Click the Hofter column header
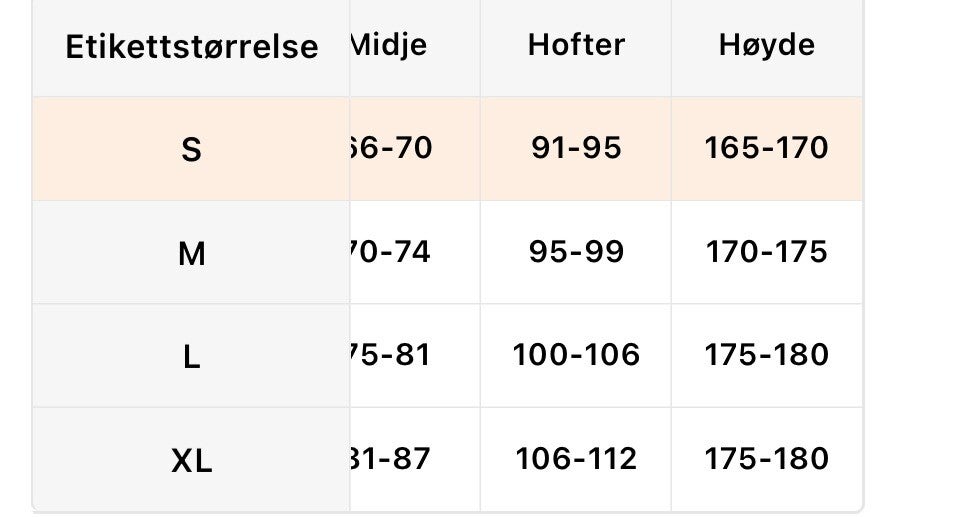Screen dimensions: 960x517 [576, 45]
